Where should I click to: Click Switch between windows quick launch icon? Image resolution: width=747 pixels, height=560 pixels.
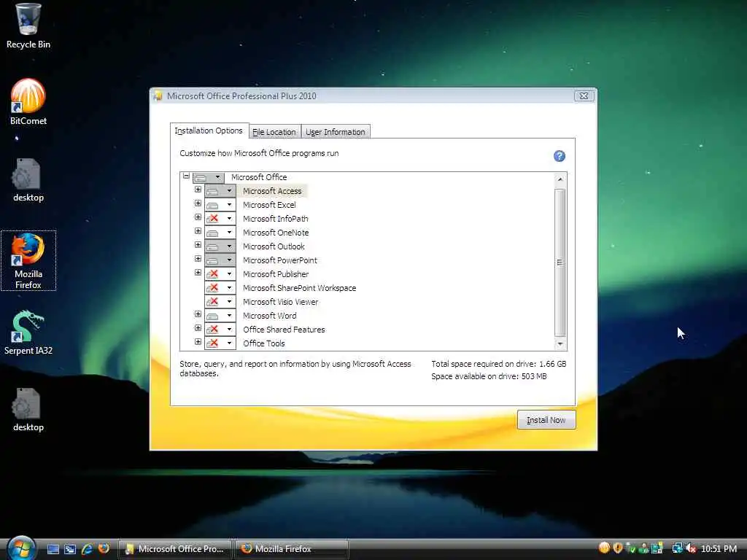click(70, 549)
